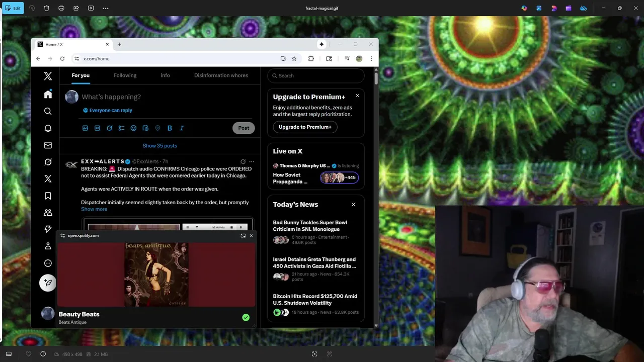
Task: Open the Everyone can reply selector
Action: pos(108,110)
